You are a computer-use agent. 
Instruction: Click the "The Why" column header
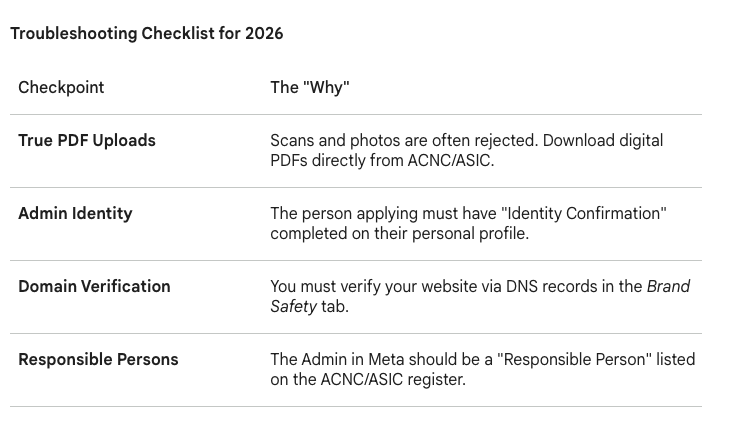(x=309, y=88)
